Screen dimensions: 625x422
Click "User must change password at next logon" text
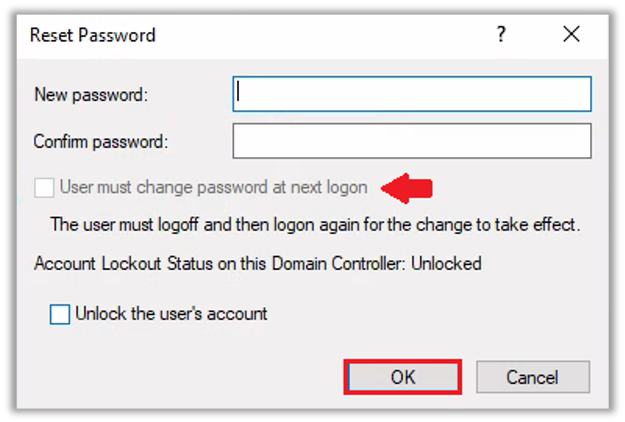[x=214, y=187]
